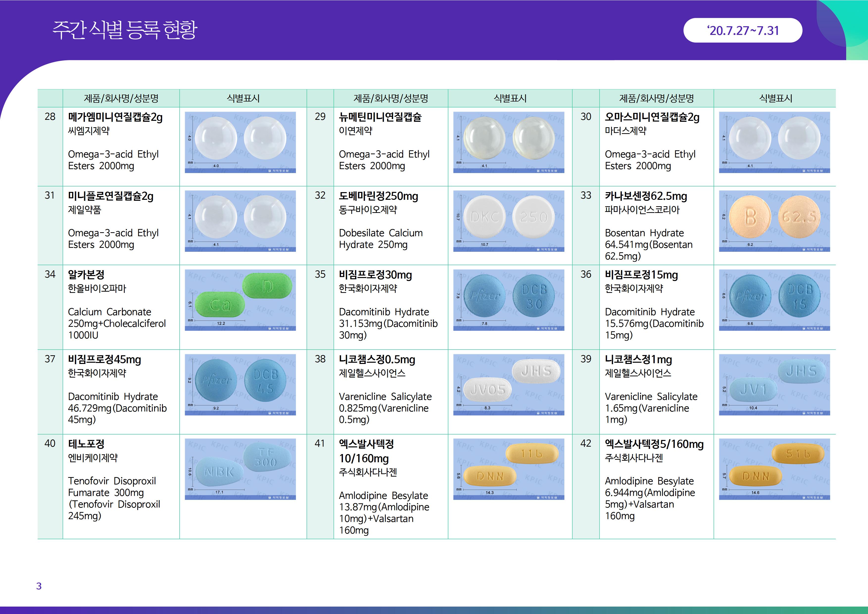Click the Pfizer DCB 45 tablet image
The image size is (868, 614).
click(x=240, y=384)
